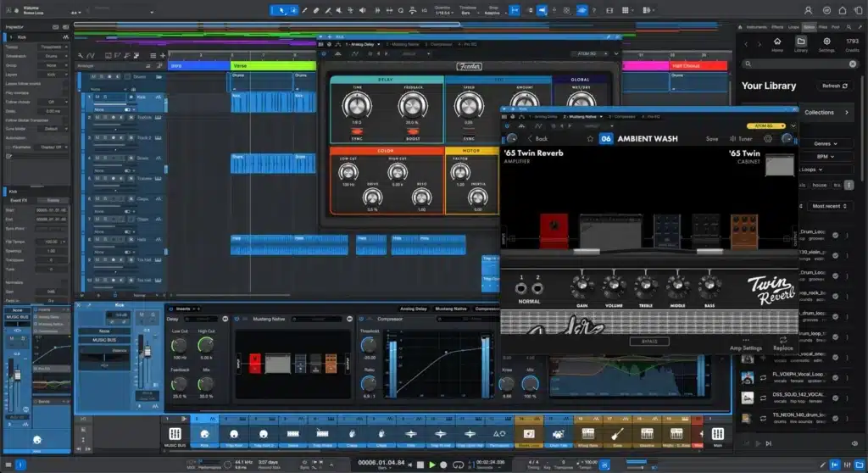Screen dimensions: 868x473
Task: Select the Listen speaker tool
Action: 363,10
